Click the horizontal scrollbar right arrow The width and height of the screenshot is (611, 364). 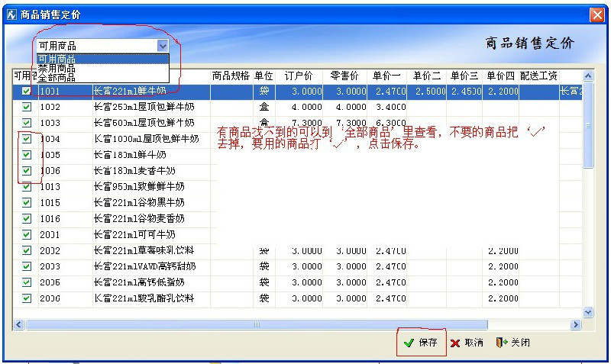[576, 324]
